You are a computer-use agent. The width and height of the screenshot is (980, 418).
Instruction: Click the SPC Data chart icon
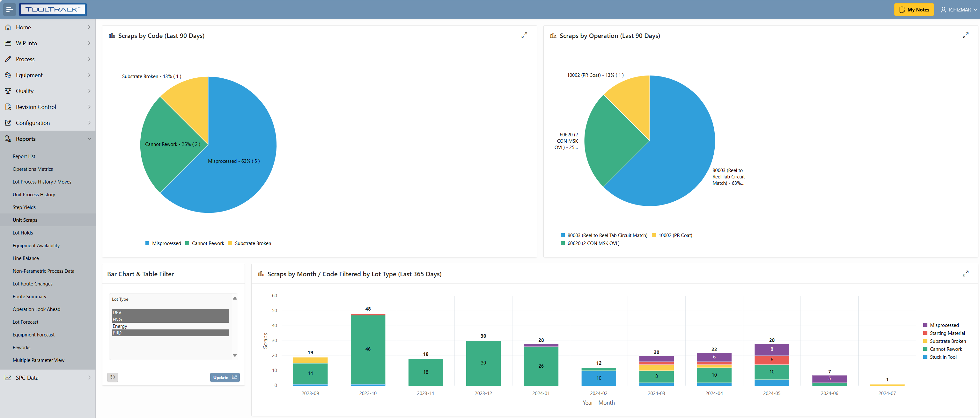[x=8, y=377]
